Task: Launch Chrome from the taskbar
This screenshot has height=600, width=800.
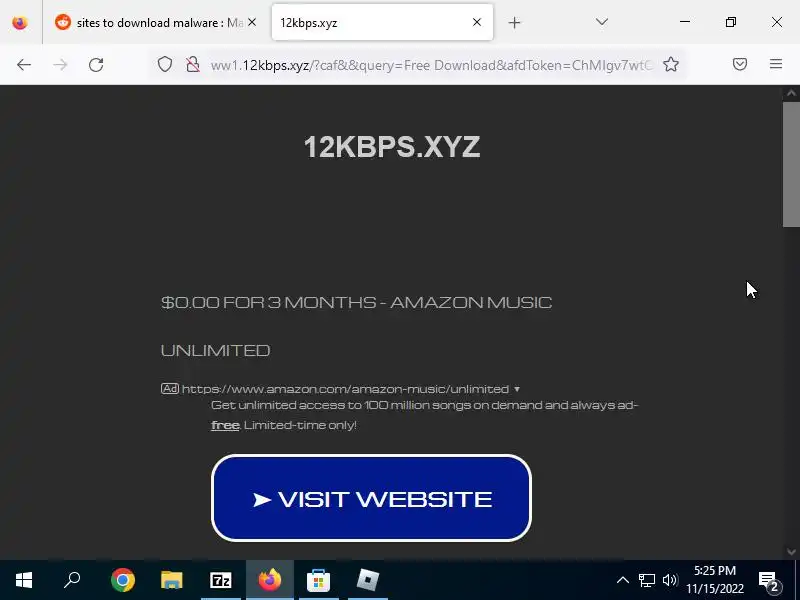Action: 122,580
